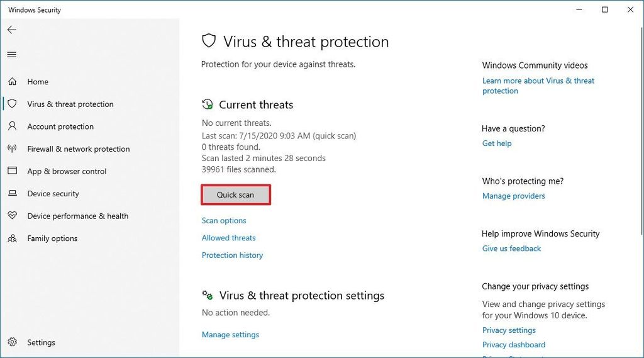Click the Family options people icon
The width and height of the screenshot is (644, 358).
13,238
